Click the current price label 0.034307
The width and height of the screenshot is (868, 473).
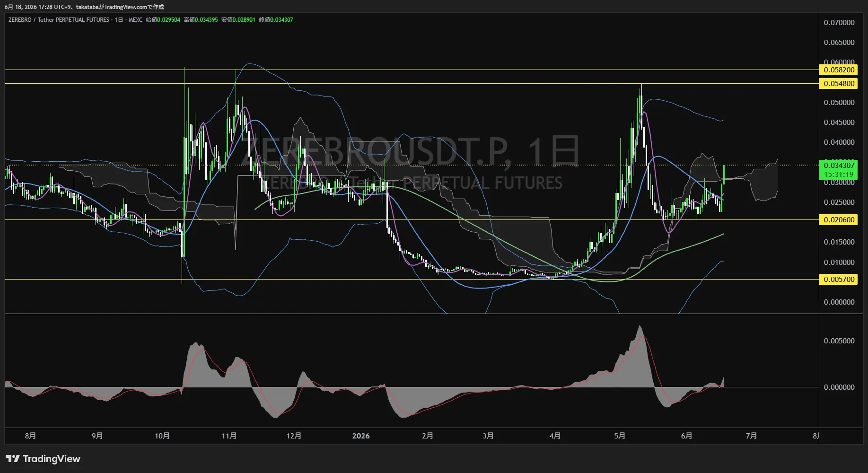(839, 166)
